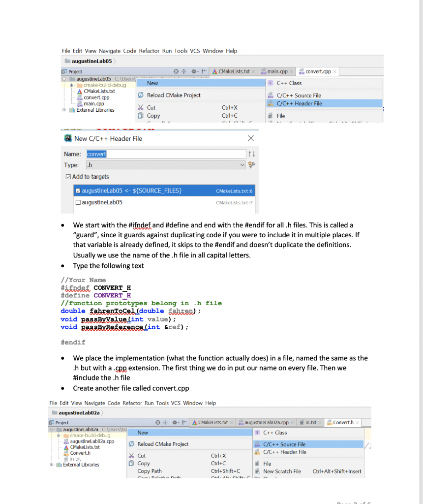Open gear settings in augustineLab05 Project panel
423x504 pixels.
[x=194, y=71]
